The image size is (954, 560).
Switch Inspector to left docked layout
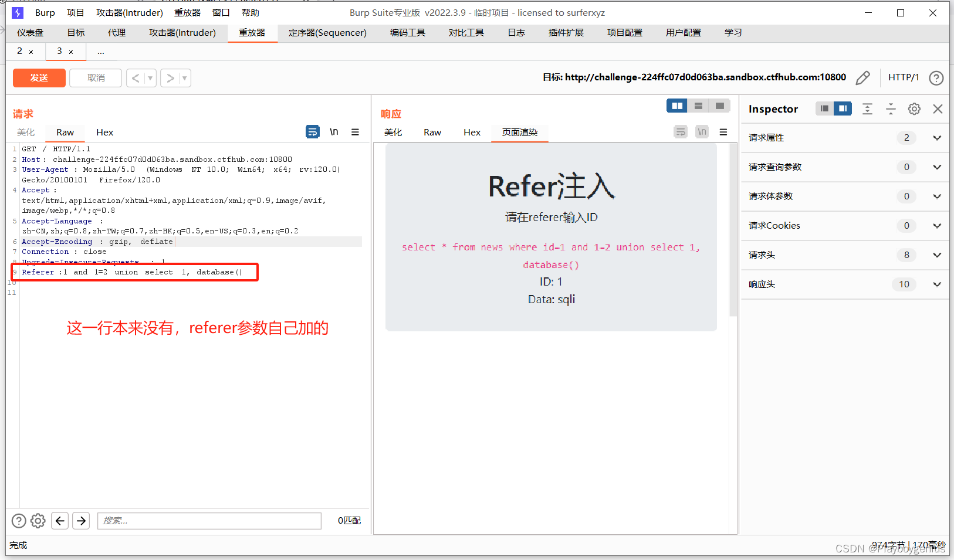click(824, 108)
